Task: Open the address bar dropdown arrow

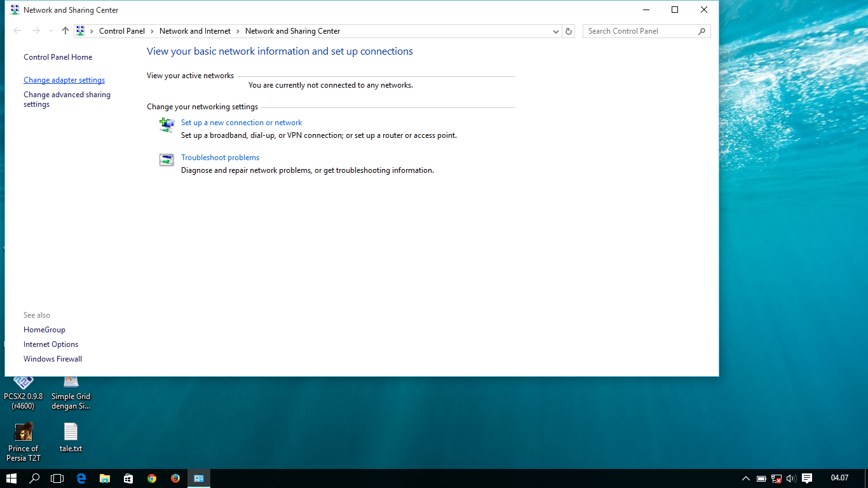Action: (x=556, y=30)
